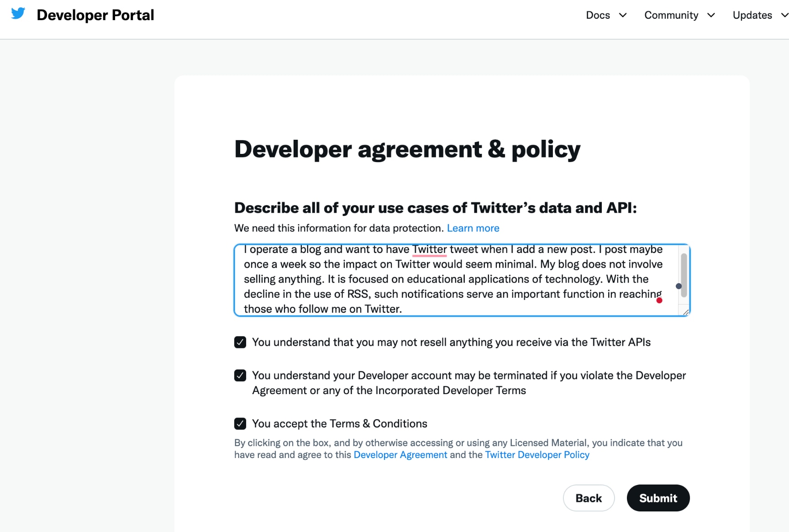Screen dimensions: 789x532
Task: Click the red dot indicator in the text area
Action: coord(659,300)
